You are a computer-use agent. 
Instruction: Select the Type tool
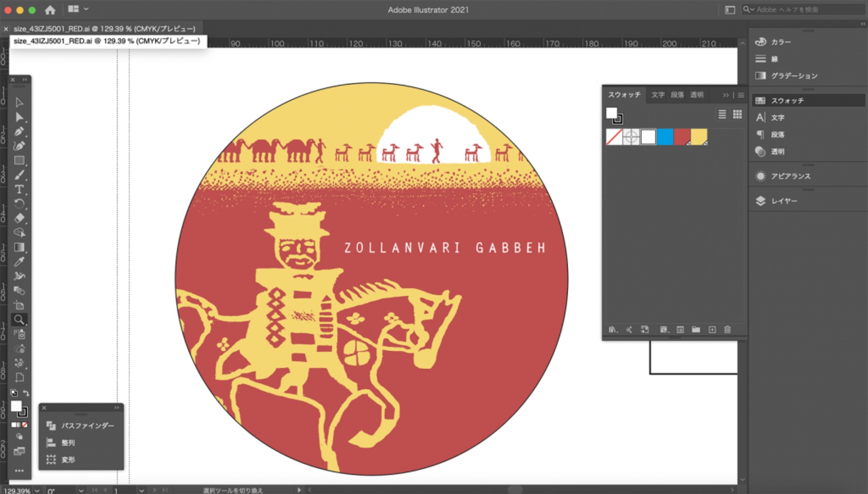pos(19,189)
